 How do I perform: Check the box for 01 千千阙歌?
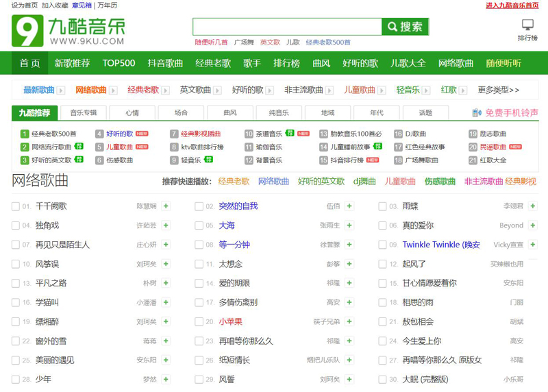[16, 206]
